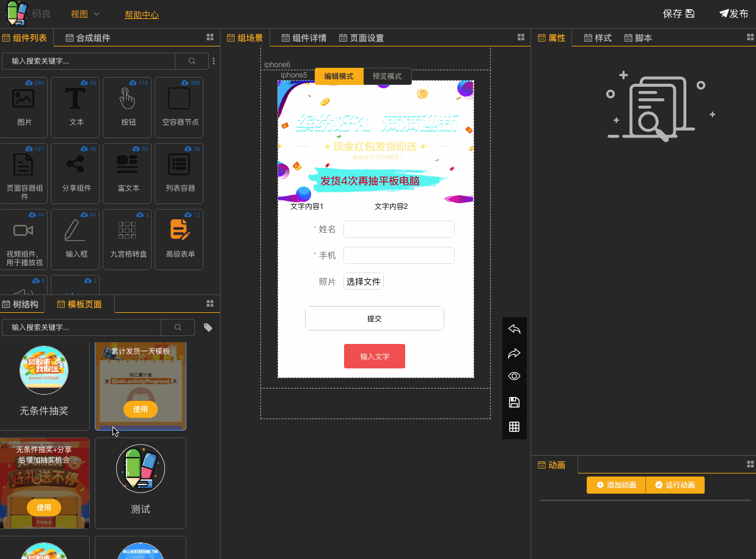The image size is (756, 559).
Task: Open the 视图 dropdown menu
Action: [85, 14]
